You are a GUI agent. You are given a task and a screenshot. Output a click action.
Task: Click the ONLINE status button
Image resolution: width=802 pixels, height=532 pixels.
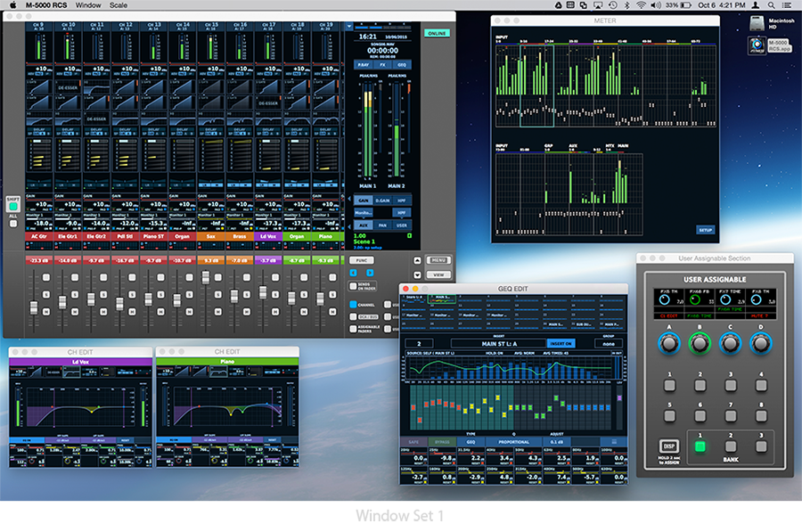(x=436, y=33)
